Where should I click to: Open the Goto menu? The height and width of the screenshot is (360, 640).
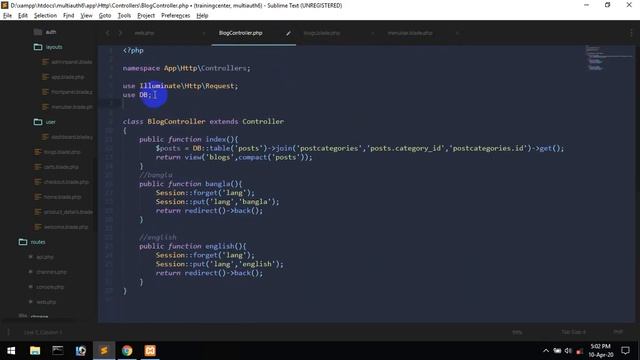pos(105,16)
